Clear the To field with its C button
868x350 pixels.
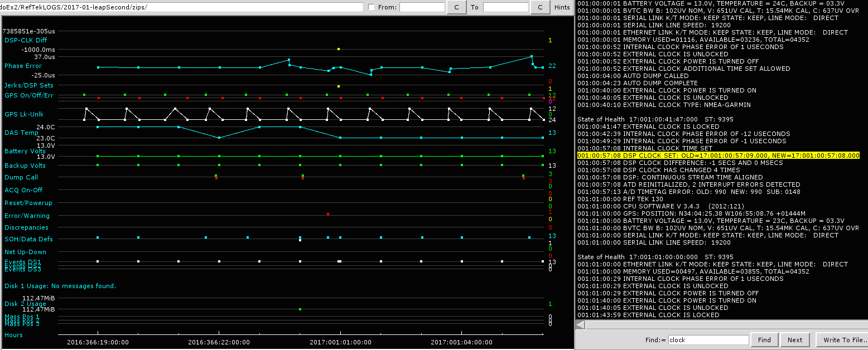click(x=540, y=7)
